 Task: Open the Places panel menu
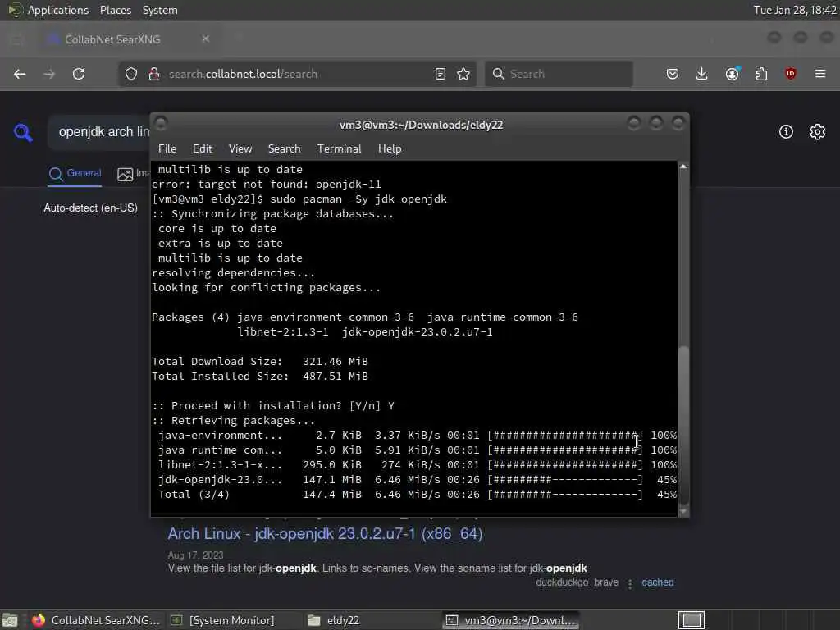[115, 10]
